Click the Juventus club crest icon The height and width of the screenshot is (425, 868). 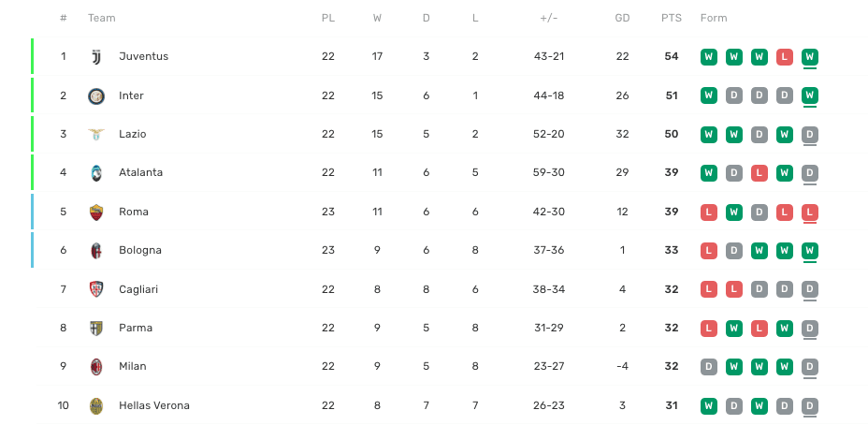point(96,57)
